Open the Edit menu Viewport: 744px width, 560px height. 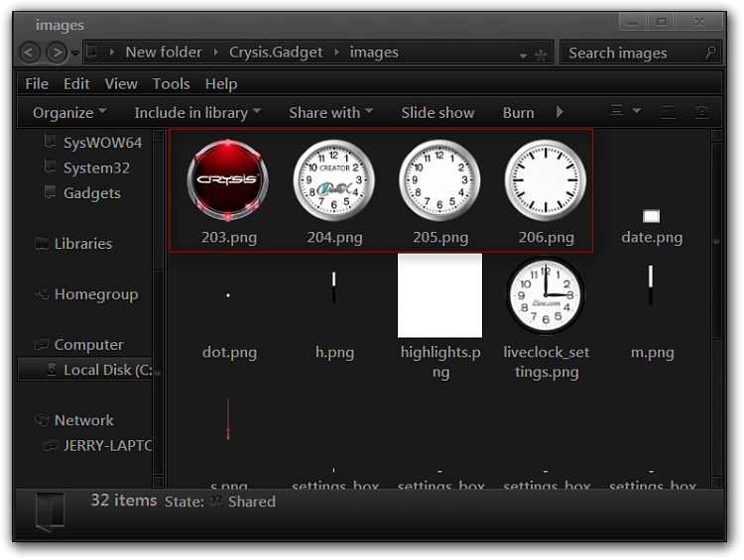(x=76, y=84)
